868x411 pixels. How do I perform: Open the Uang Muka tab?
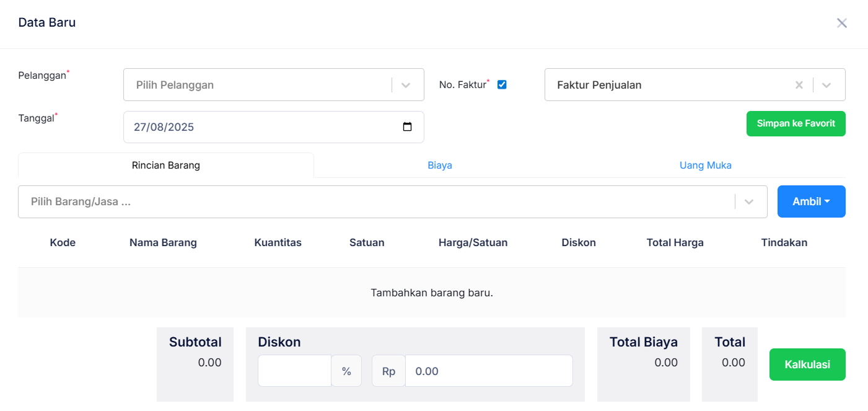(x=705, y=165)
